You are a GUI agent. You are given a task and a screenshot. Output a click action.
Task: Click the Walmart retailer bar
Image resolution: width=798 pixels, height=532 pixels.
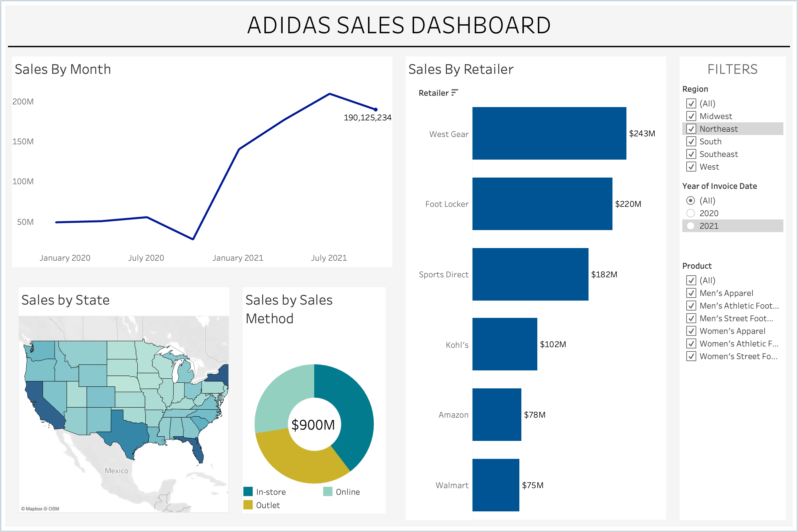point(495,485)
